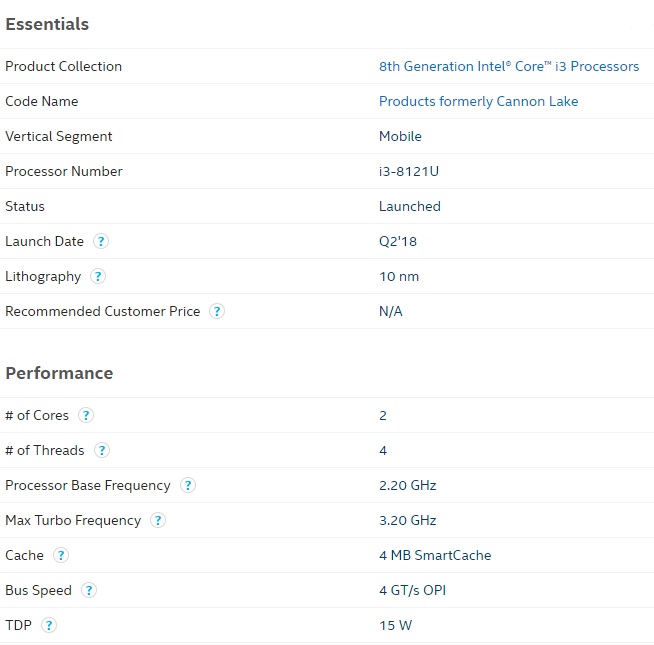Show the Cache help tooltip icon
Screen dimensions: 654x645
pos(61,556)
